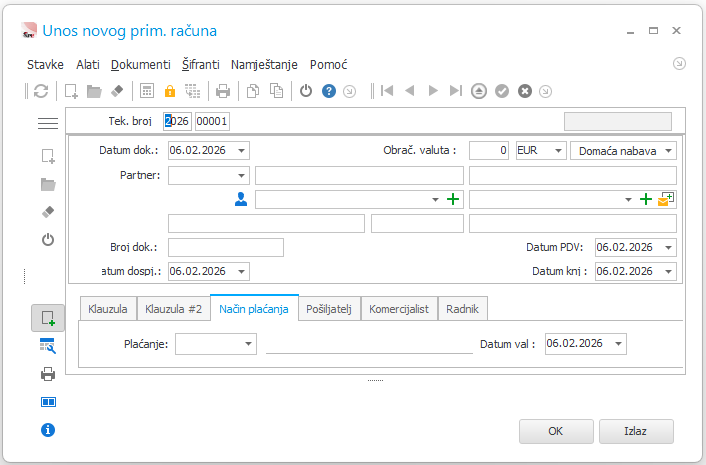This screenshot has width=706, height=465.
Task: Click into the Broj dok. input field
Action: (x=226, y=248)
